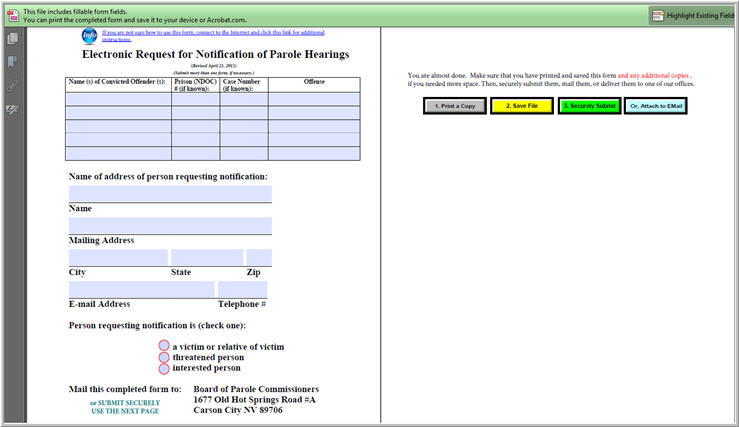Click first row Offense cell
This screenshot has height=427, width=739.
314,99
